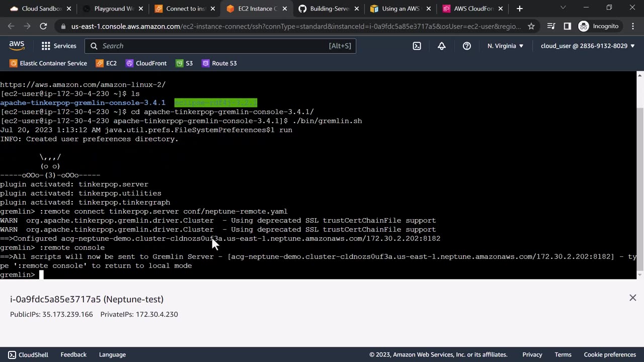Switch to the Using an AWS tab
This screenshot has height=362, width=644.
coord(401,9)
